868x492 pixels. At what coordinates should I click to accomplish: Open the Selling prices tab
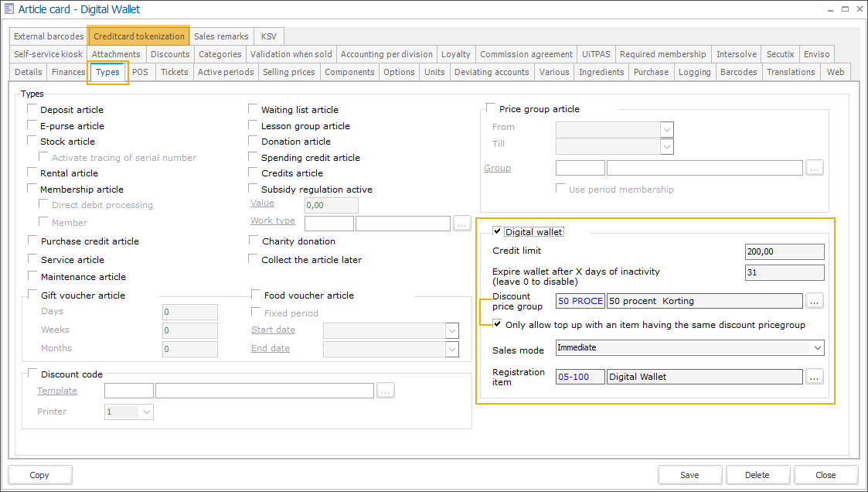tap(288, 72)
